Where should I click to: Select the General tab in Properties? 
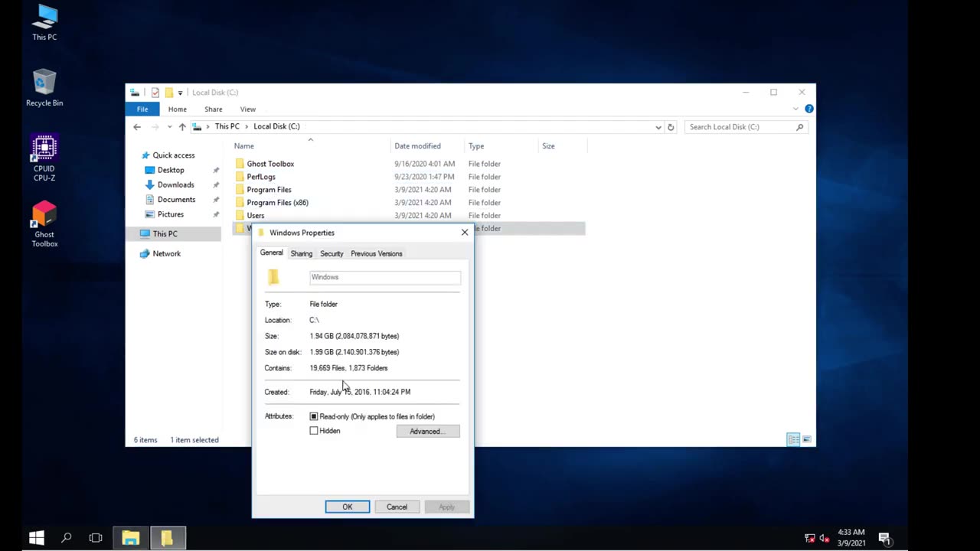[x=272, y=253]
